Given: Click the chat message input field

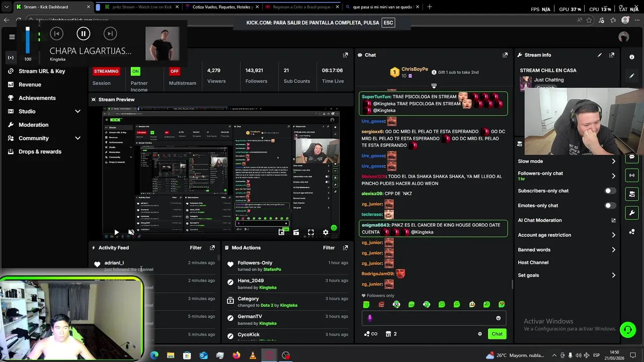Looking at the screenshot, I should pyautogui.click(x=433, y=318).
